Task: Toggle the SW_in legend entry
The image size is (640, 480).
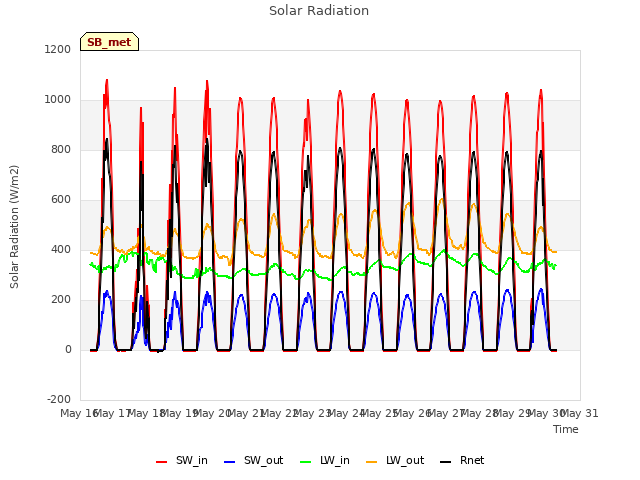Action: pyautogui.click(x=182, y=460)
